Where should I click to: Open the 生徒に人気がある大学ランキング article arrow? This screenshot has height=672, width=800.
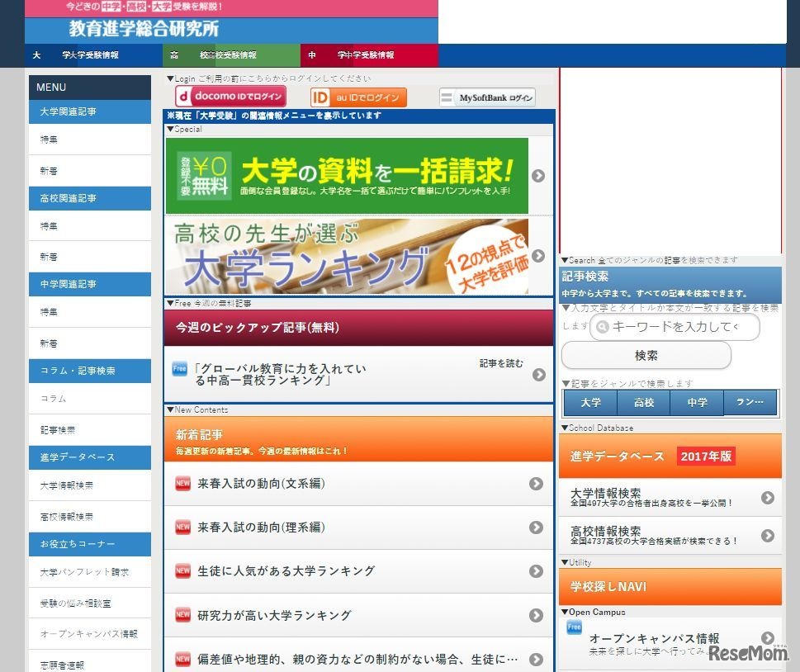tap(537, 571)
